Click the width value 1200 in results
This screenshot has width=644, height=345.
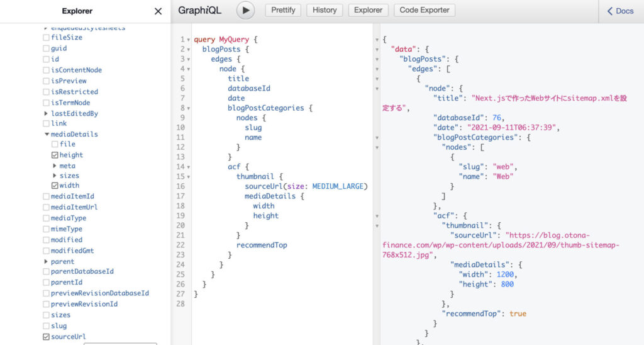coord(505,274)
